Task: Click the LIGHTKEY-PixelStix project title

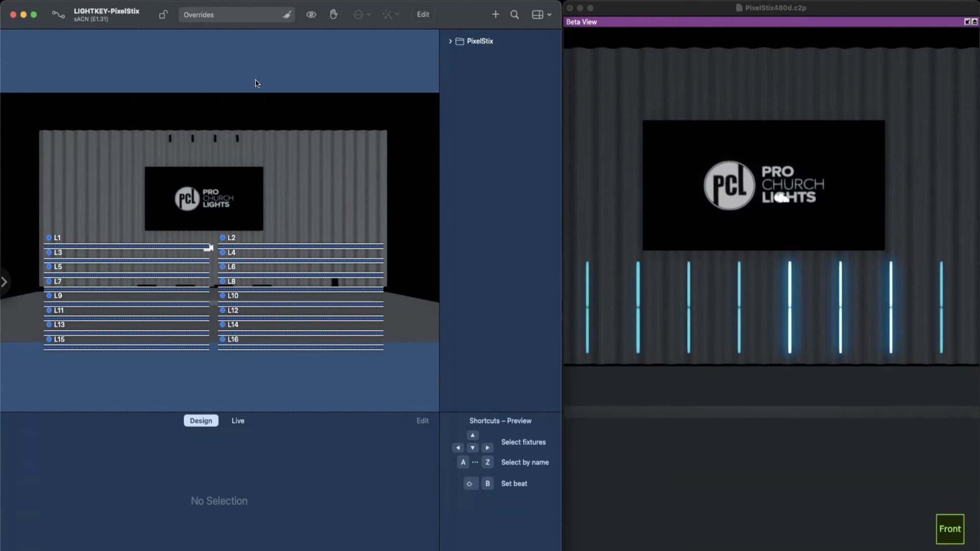Action: point(106,11)
